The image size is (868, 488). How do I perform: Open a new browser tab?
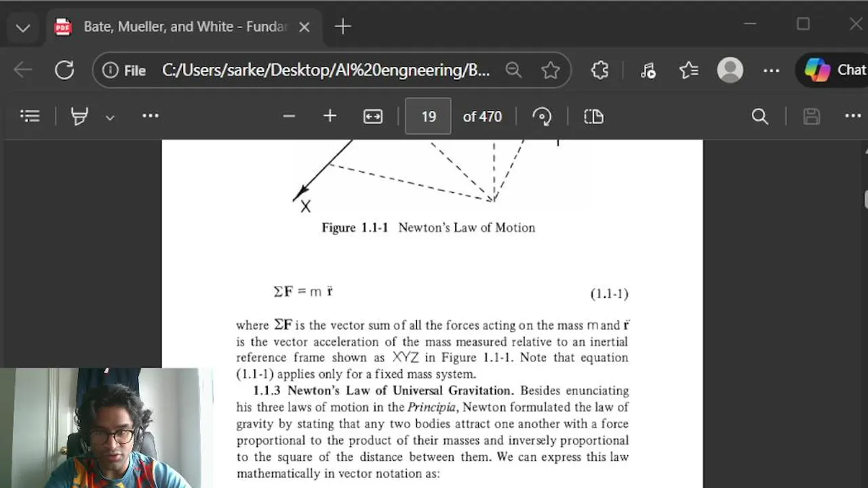pyautogui.click(x=343, y=27)
